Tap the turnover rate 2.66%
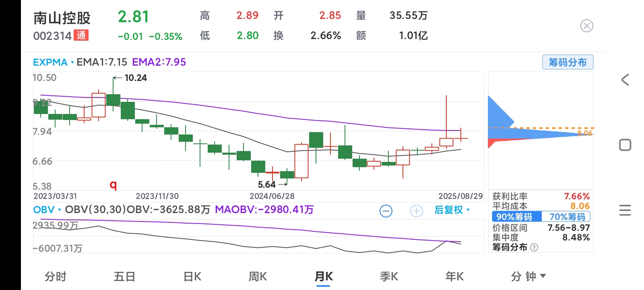This screenshot has width=644, height=290. click(x=326, y=35)
